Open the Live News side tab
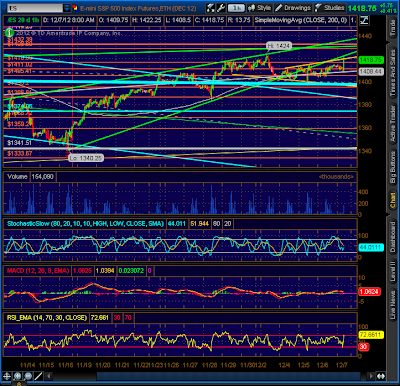400x386 pixels. click(393, 305)
